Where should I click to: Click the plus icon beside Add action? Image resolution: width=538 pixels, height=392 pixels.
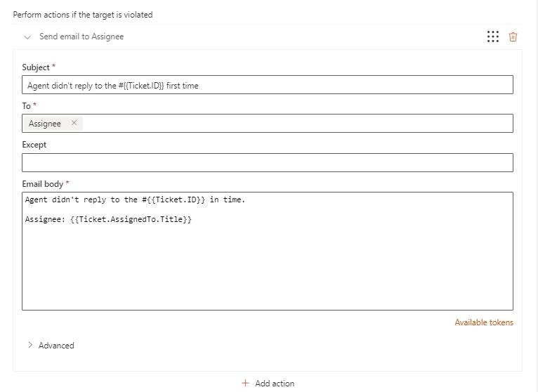pos(245,383)
